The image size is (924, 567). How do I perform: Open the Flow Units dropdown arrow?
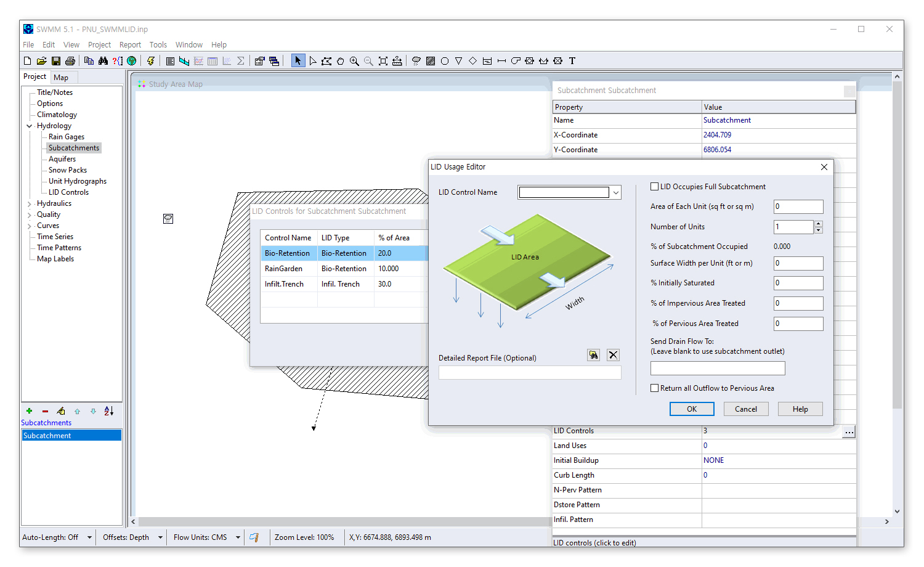[x=237, y=537]
